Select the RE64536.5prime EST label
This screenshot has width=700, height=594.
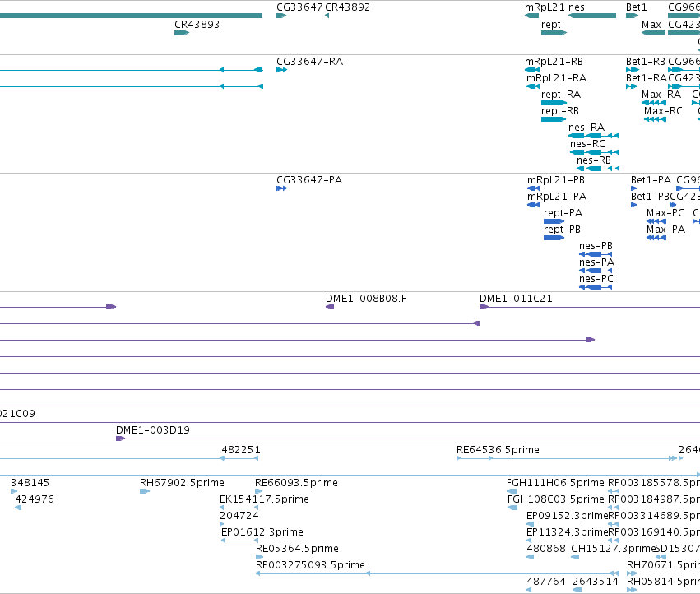[498, 450]
